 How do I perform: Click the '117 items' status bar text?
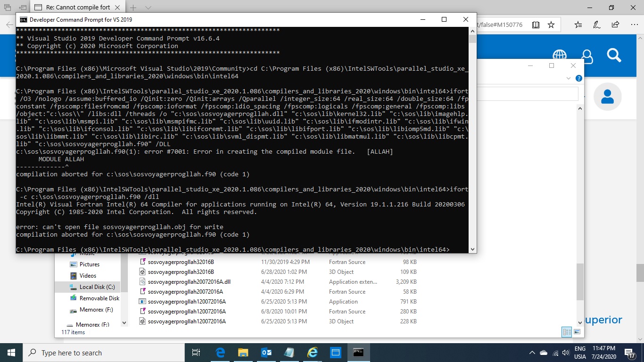click(x=73, y=332)
